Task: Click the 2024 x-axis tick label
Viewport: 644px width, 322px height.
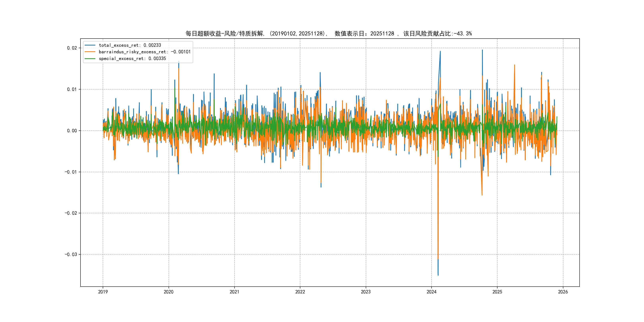Action: point(432,292)
